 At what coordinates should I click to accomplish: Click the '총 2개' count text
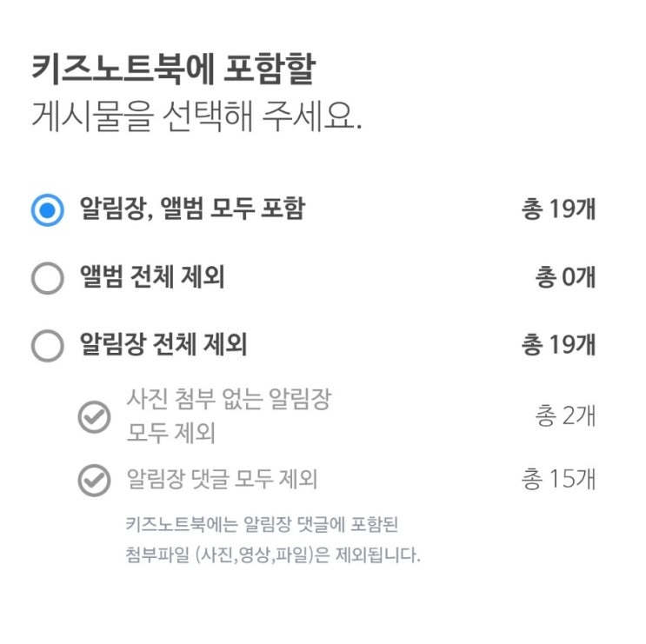(565, 415)
